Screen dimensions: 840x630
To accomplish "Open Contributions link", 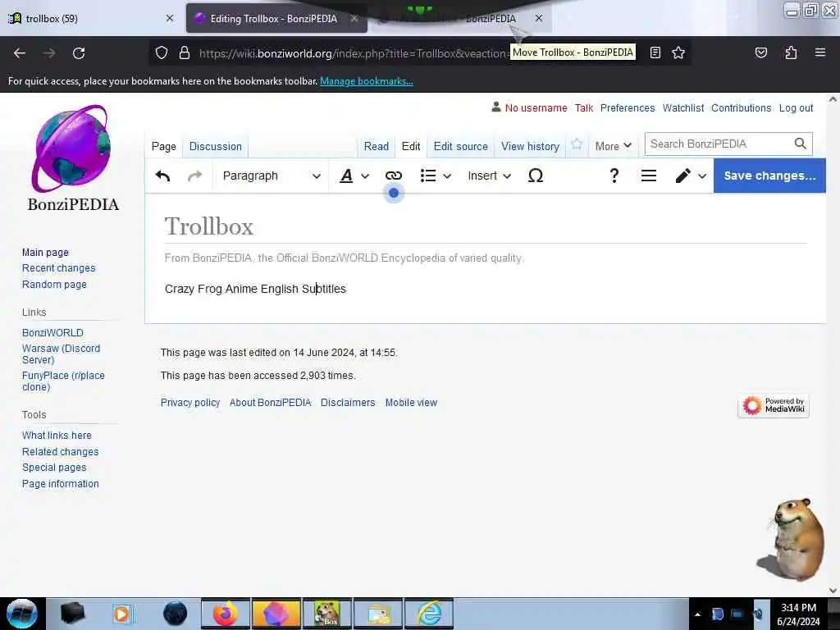I will 741,107.
